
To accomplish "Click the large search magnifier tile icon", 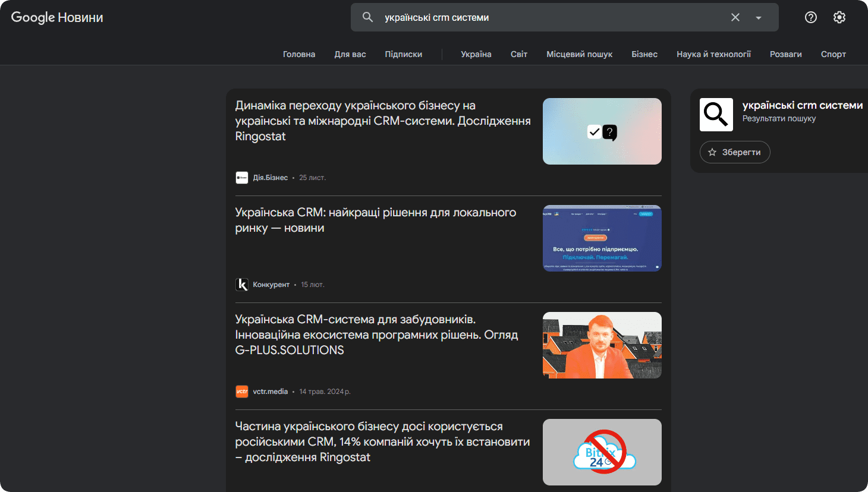I will [x=716, y=115].
